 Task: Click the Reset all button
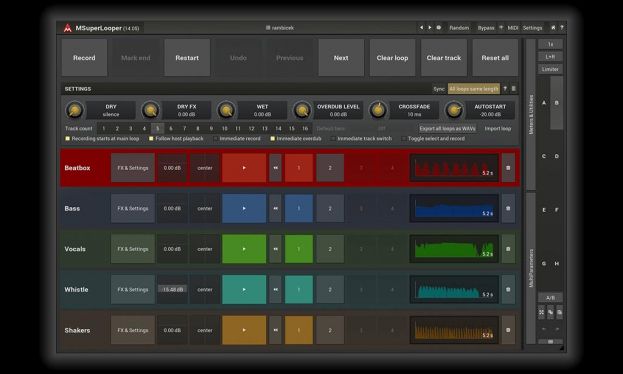click(495, 58)
